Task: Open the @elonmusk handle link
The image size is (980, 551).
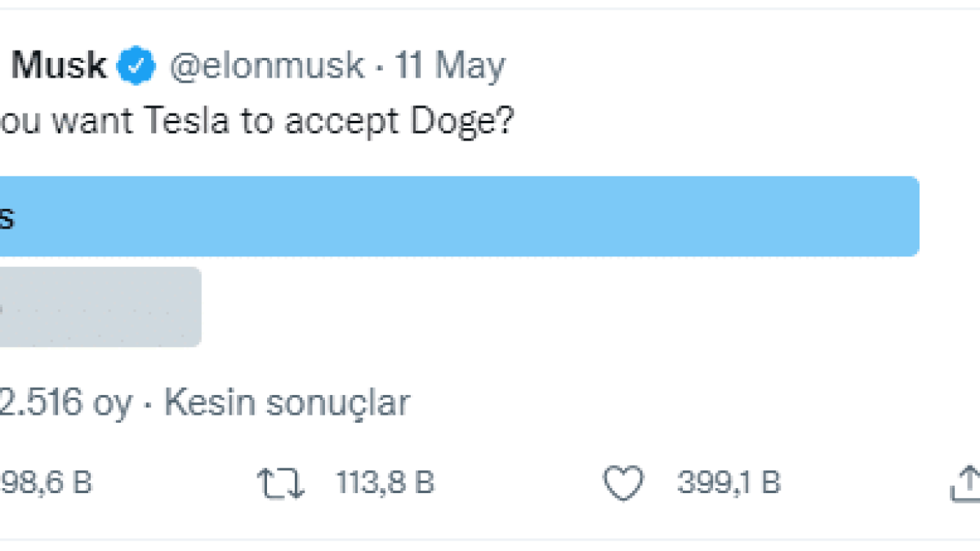Action: 266,65
